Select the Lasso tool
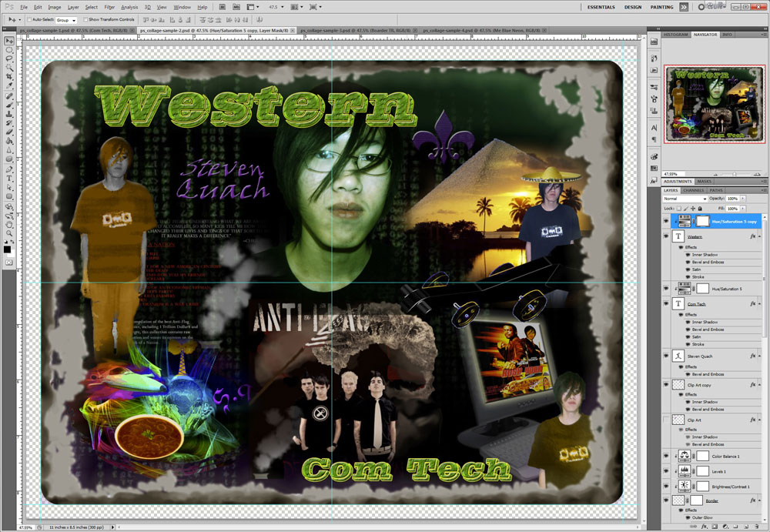The height and width of the screenshot is (532, 770). 9,59
